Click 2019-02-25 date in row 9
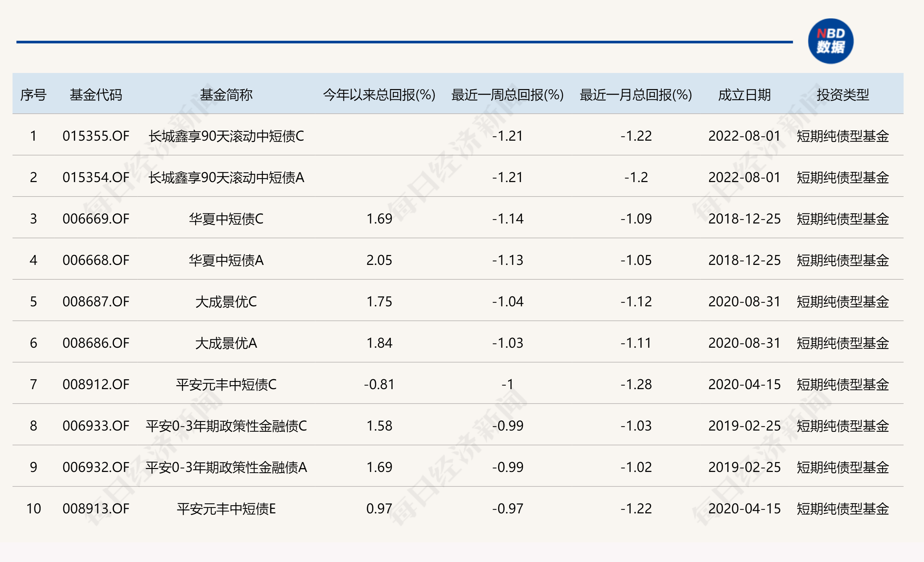 744,468
